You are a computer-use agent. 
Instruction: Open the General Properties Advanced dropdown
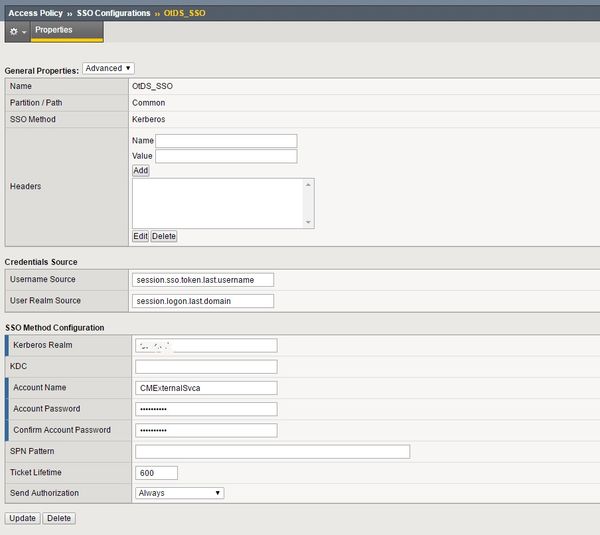coord(108,69)
